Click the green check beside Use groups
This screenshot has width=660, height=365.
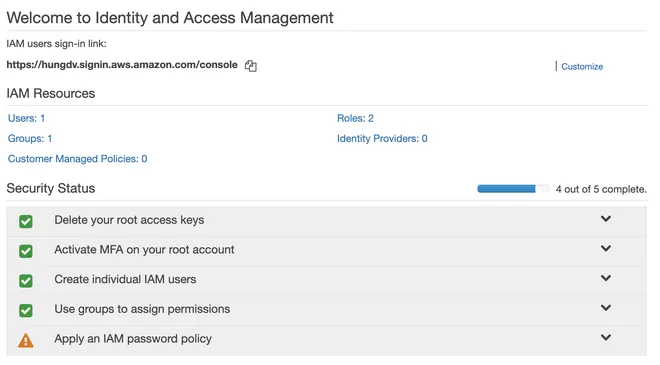(x=26, y=311)
